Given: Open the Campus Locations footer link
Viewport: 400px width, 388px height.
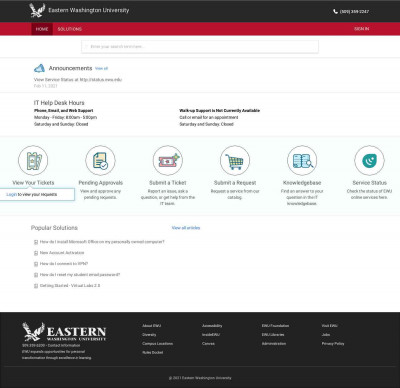Looking at the screenshot, I should (157, 344).
